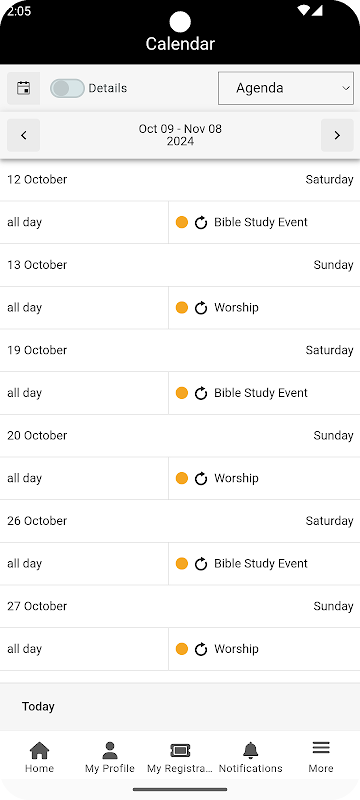Select the 19 October Saturday header
Screen dimensions: 360x800
tap(180, 351)
